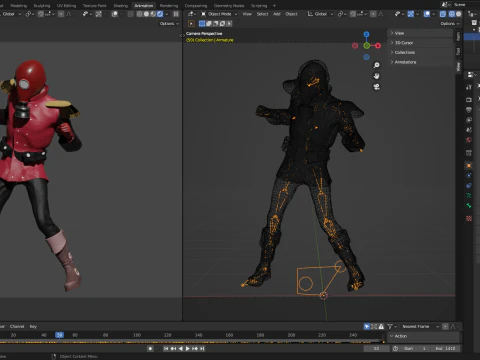Switch to the Modeling workspace tab

[19, 6]
